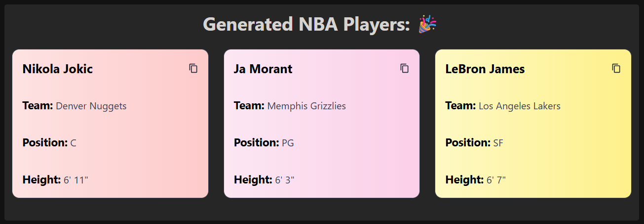644x224 pixels.
Task: Click the Ja Morant player name
Action: pyautogui.click(x=263, y=69)
